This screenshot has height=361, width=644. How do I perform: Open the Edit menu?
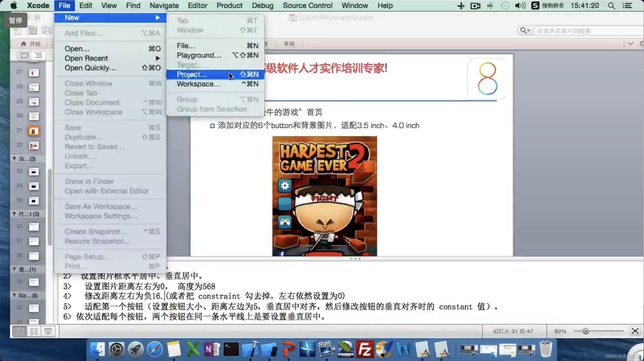(86, 6)
